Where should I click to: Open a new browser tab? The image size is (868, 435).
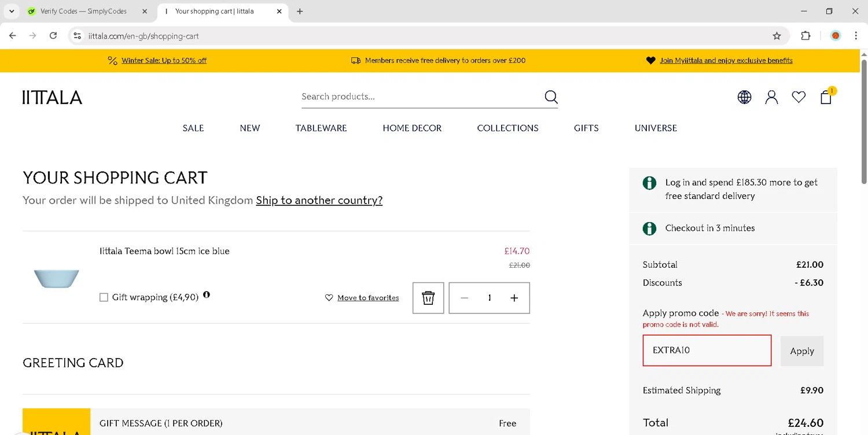(300, 12)
